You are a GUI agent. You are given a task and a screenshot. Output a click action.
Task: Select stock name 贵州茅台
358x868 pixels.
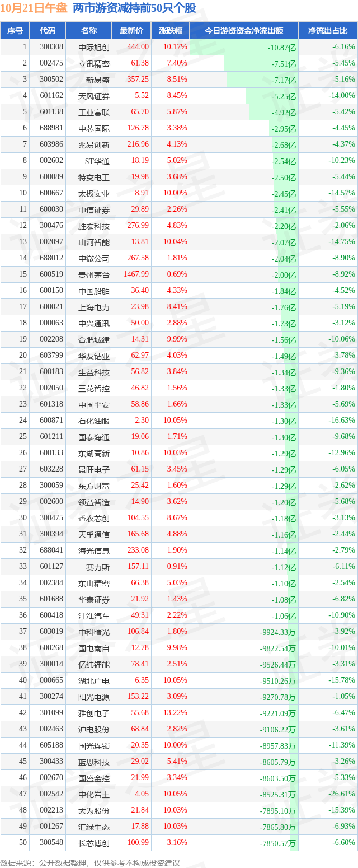click(x=94, y=274)
